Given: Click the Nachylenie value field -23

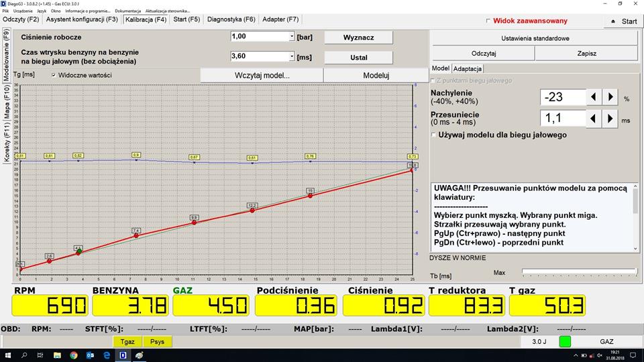Looking at the screenshot, I should [x=563, y=97].
